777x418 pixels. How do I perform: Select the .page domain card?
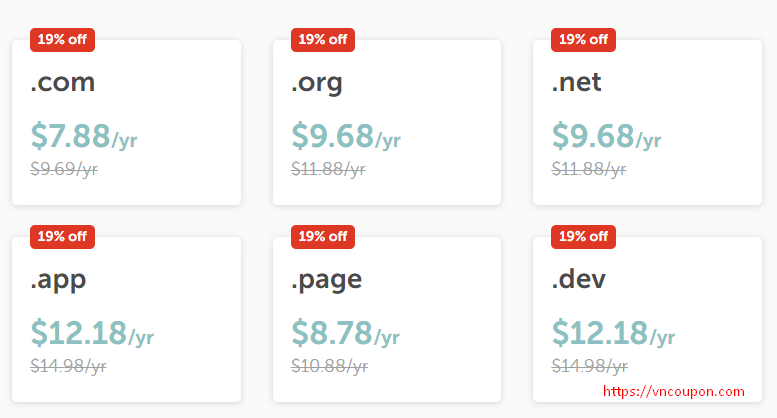pos(387,319)
